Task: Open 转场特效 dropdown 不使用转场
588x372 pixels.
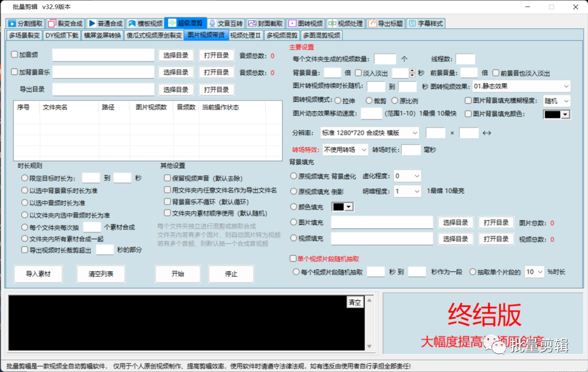Action: [345, 150]
